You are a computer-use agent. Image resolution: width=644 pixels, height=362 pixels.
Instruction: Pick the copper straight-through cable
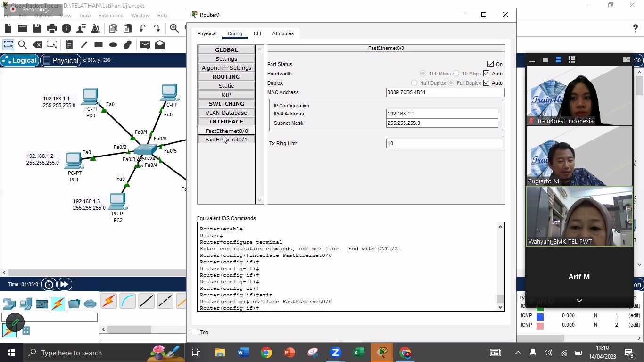click(x=146, y=301)
